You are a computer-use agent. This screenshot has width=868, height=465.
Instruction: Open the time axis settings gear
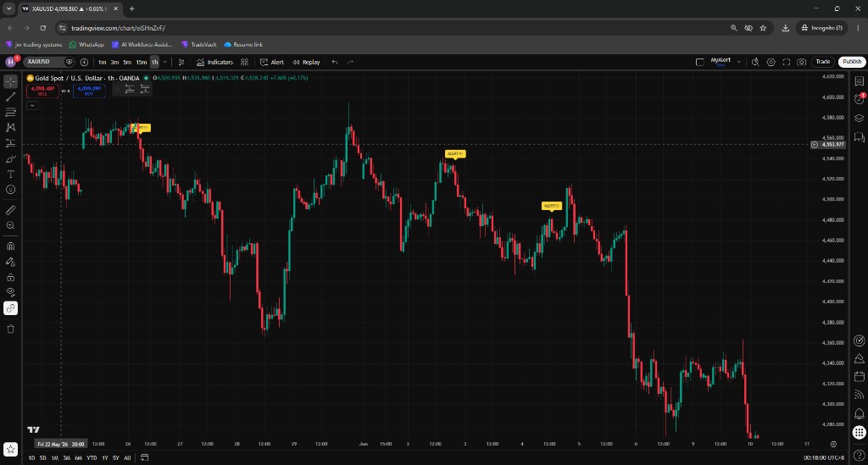[833, 444]
